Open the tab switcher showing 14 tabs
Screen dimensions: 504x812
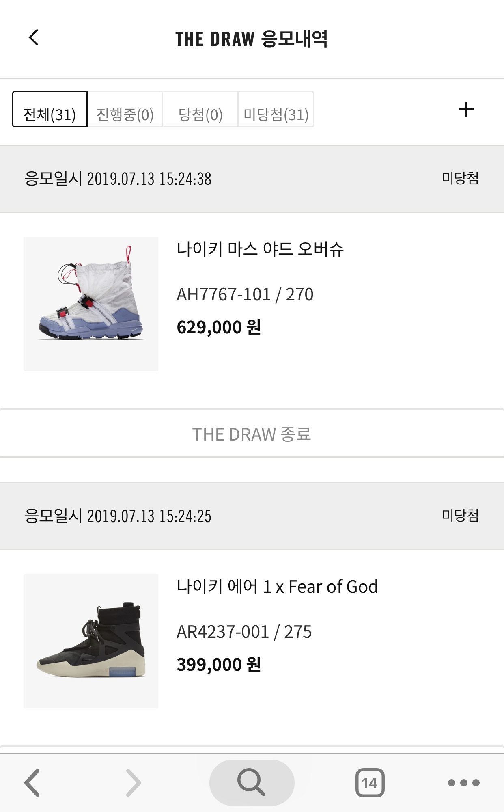tap(370, 782)
